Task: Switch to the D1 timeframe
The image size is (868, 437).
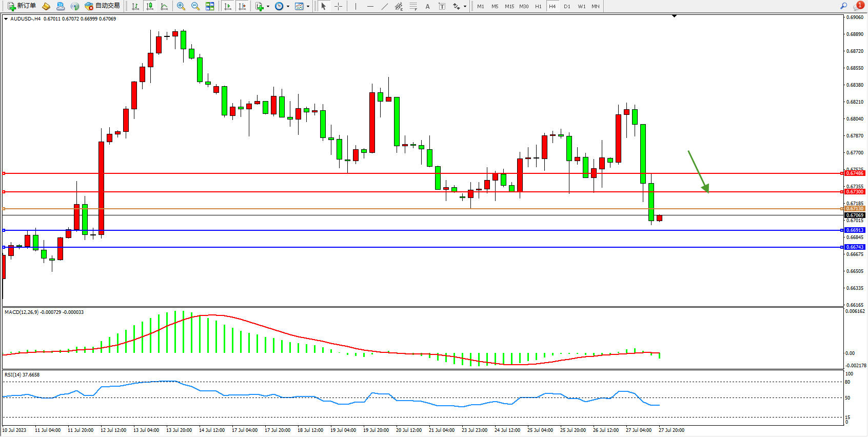Action: [x=567, y=6]
